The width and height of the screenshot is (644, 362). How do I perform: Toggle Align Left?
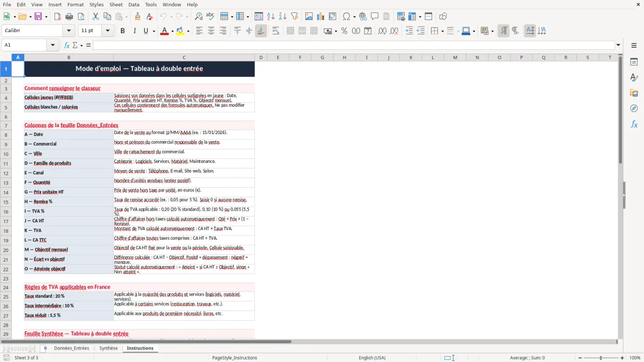(199, 31)
